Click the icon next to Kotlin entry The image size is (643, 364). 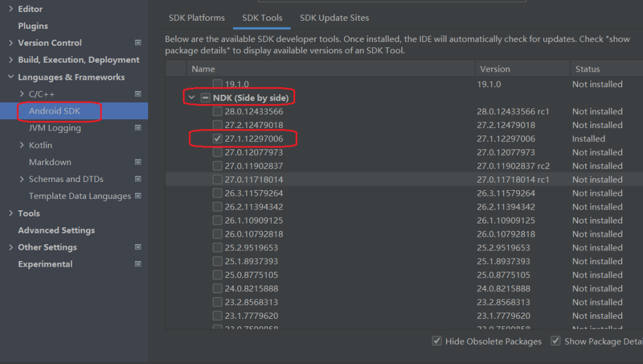point(138,145)
